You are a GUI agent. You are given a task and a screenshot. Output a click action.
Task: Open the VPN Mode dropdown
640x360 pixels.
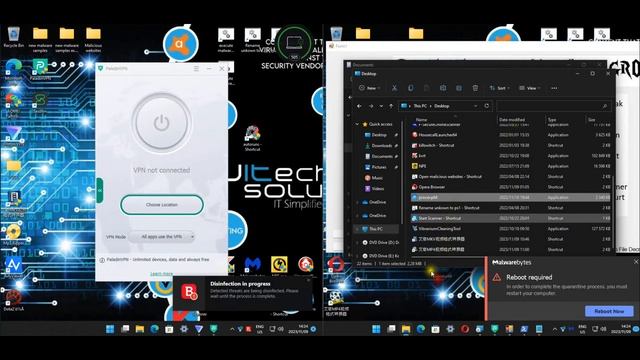point(162,237)
